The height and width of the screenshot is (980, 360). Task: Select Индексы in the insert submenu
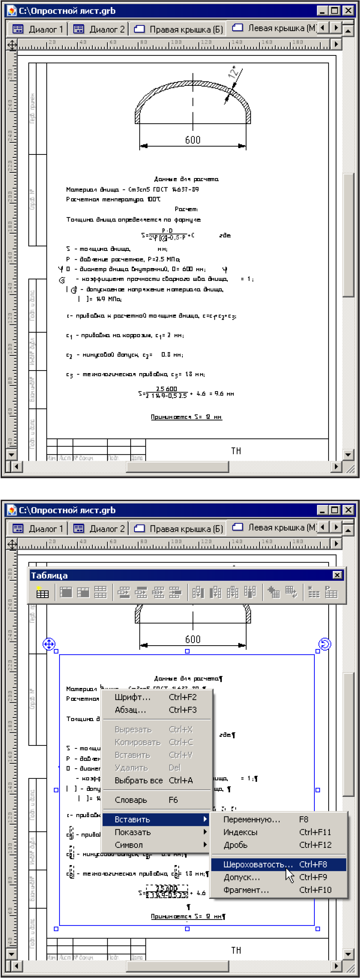[279, 832]
